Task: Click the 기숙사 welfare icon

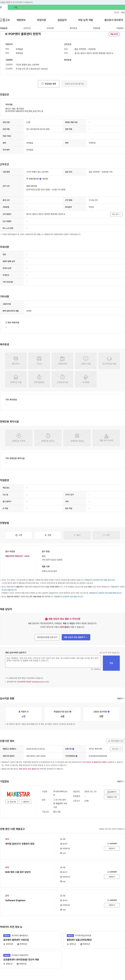Action: [39, 361]
